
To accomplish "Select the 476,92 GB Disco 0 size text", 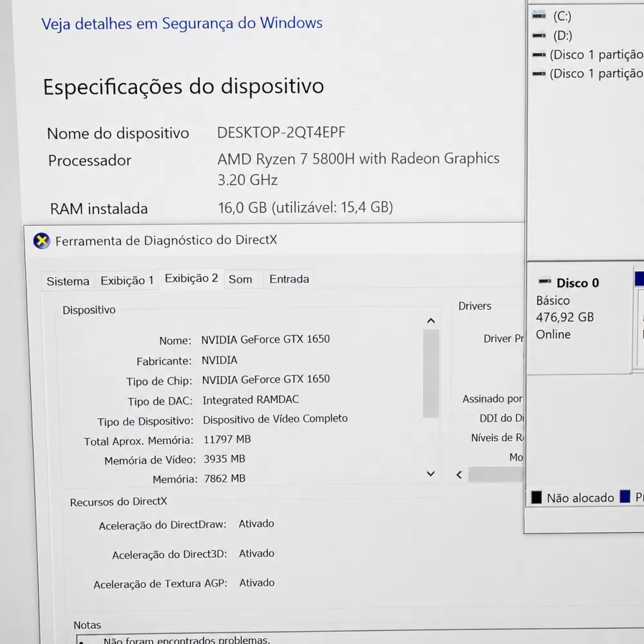I will [x=565, y=317].
